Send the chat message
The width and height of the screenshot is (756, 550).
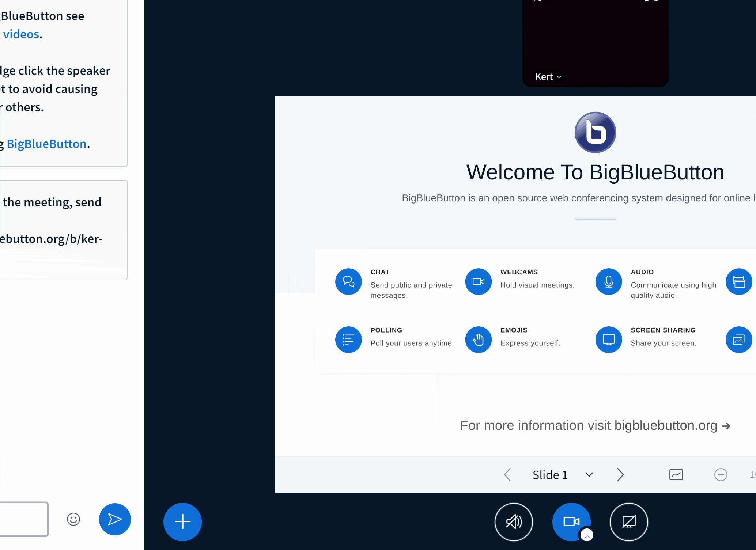coord(115,519)
